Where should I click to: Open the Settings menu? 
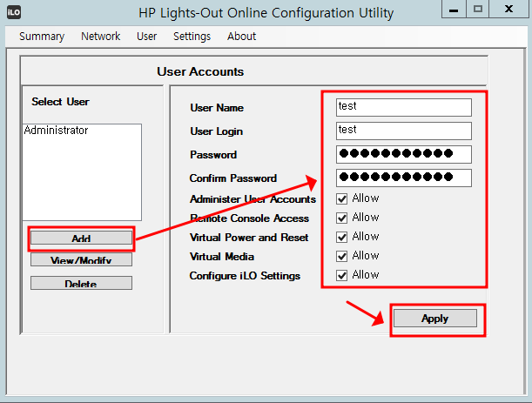coord(192,37)
